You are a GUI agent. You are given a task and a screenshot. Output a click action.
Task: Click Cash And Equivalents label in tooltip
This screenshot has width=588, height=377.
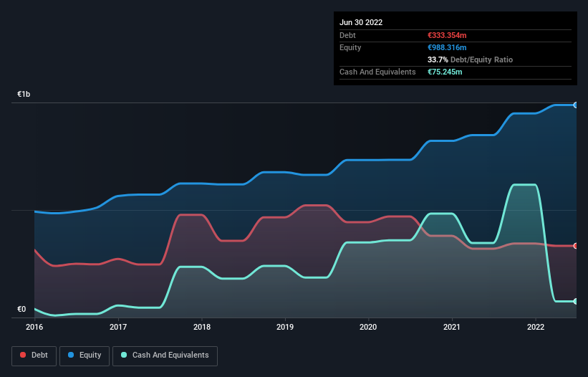tap(377, 72)
